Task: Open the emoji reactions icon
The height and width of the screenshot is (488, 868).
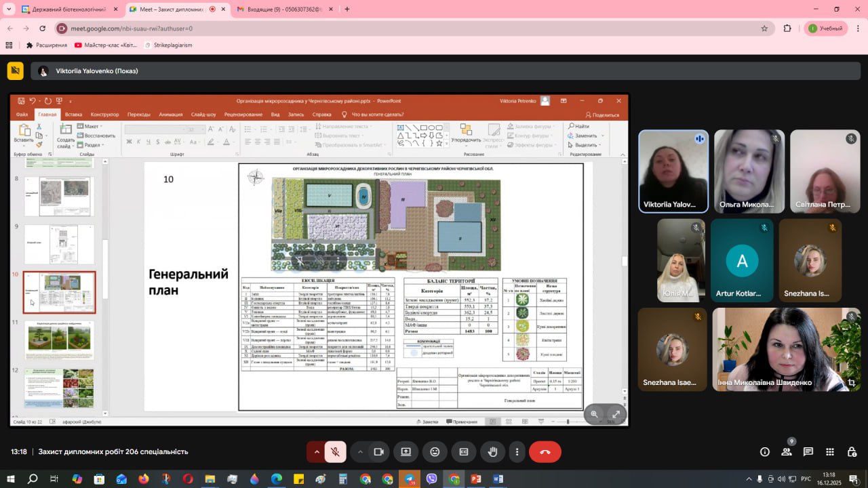Action: pos(435,451)
